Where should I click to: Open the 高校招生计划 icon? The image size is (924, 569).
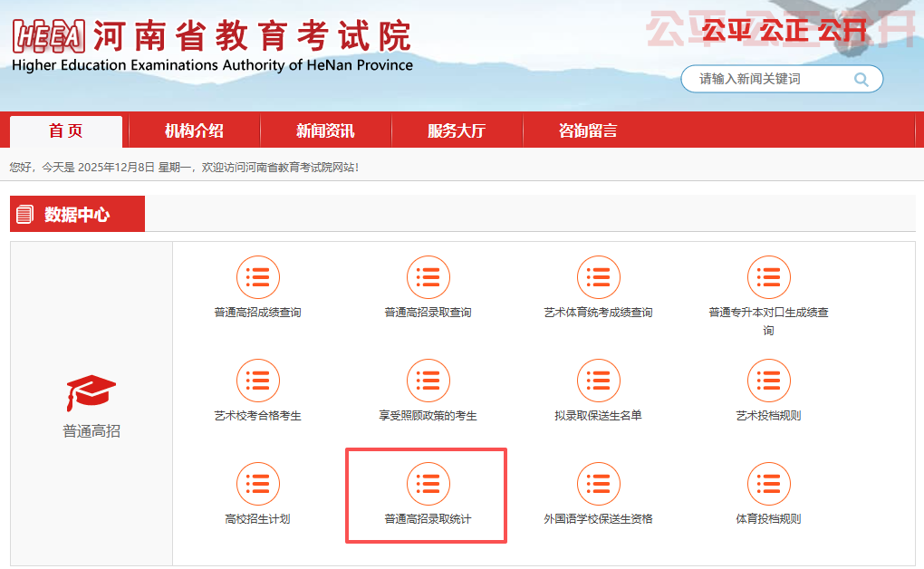coord(258,484)
